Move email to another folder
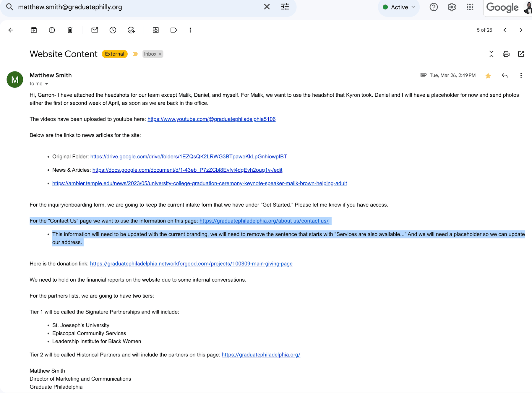 156,30
